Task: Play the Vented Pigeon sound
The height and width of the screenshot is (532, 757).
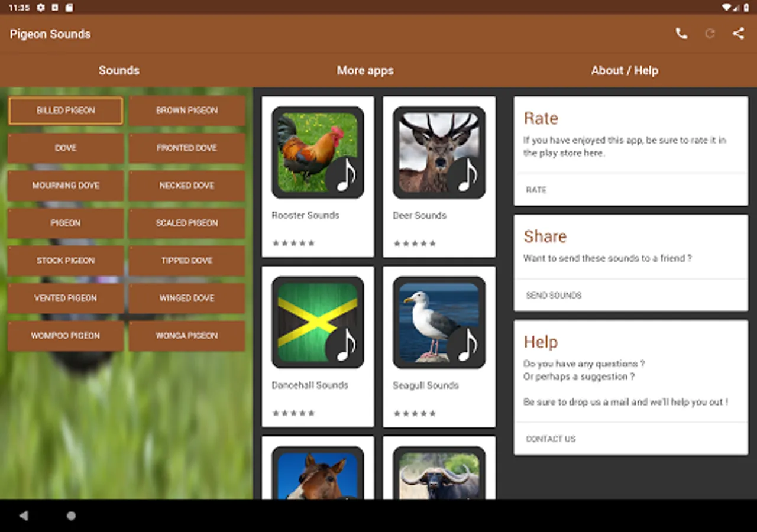Action: click(x=66, y=298)
